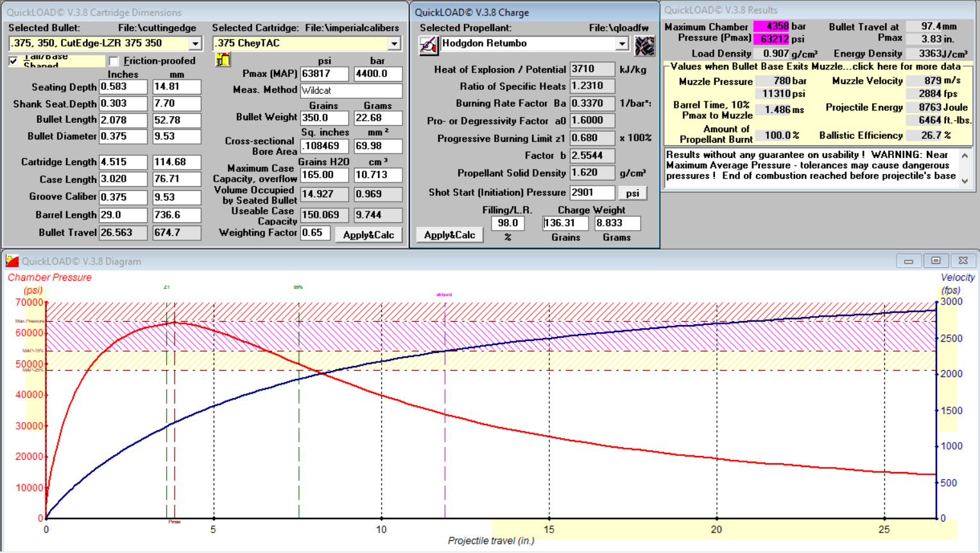Image resolution: width=980 pixels, height=553 pixels.
Task: Open the Selected Cartridge dropdown
Action: [x=394, y=44]
